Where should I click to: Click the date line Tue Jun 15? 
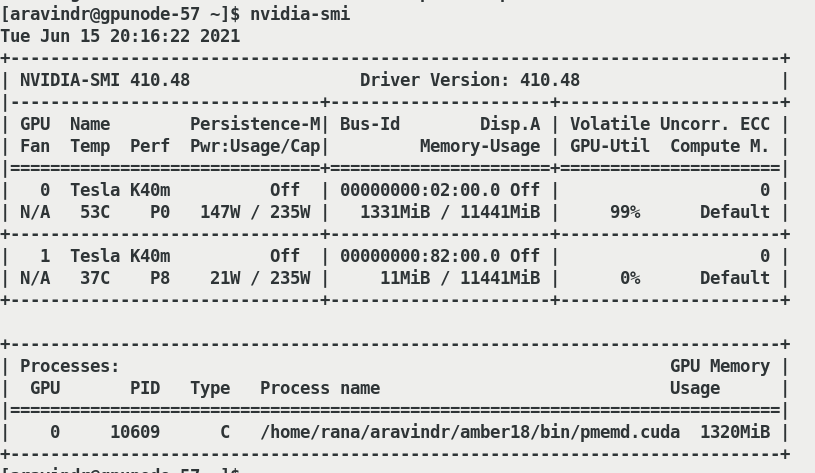coord(120,36)
